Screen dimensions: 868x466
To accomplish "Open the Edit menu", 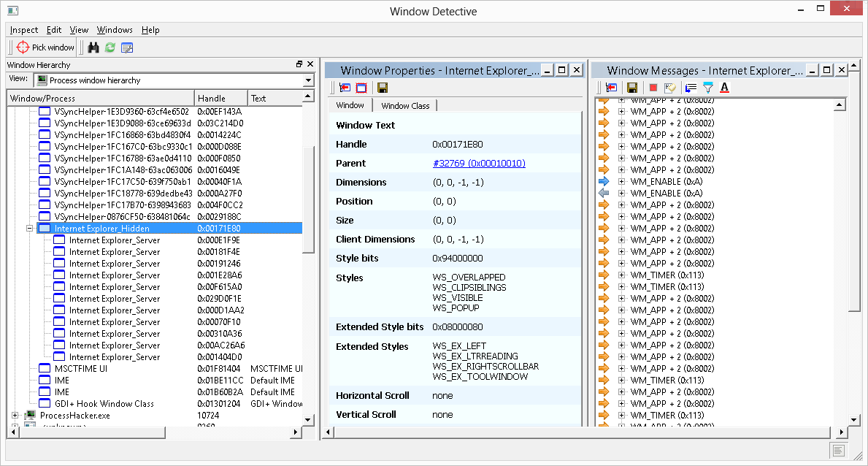I will tap(54, 30).
